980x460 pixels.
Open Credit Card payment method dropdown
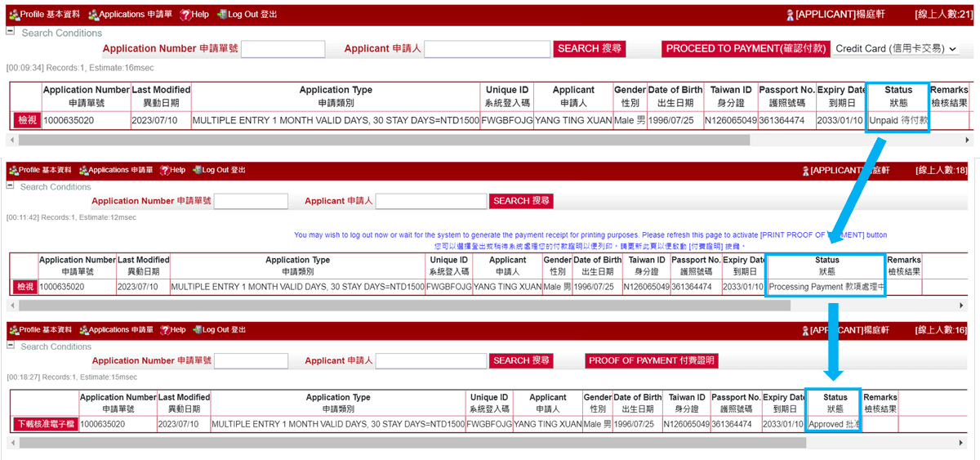coord(896,49)
